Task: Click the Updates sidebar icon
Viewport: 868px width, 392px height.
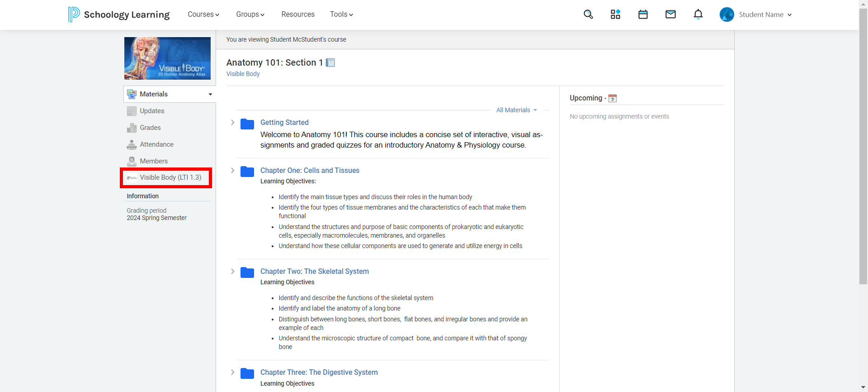Action: pyautogui.click(x=132, y=111)
